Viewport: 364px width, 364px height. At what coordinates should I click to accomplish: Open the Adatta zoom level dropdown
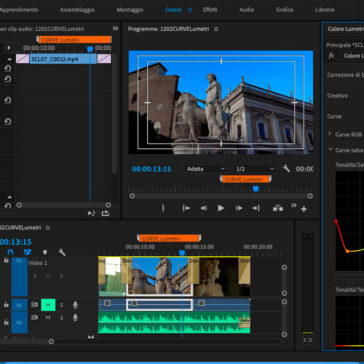coord(206,169)
